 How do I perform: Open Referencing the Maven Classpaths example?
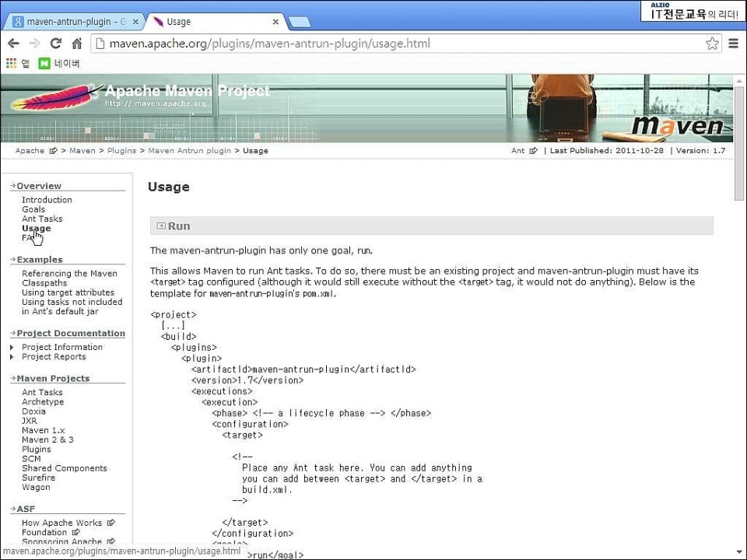(x=69, y=278)
